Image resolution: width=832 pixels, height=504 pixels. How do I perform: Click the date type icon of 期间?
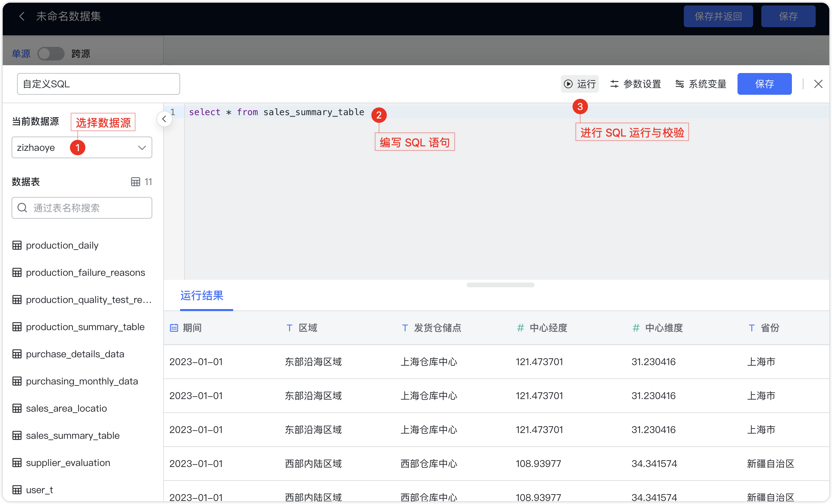click(174, 328)
